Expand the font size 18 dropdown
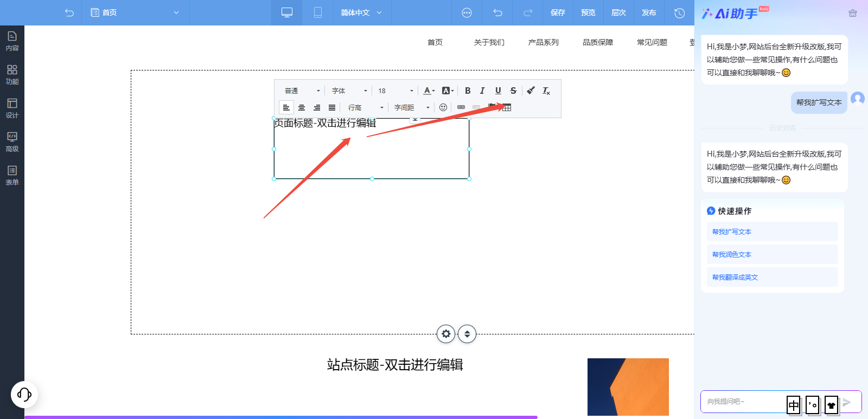 click(x=395, y=91)
